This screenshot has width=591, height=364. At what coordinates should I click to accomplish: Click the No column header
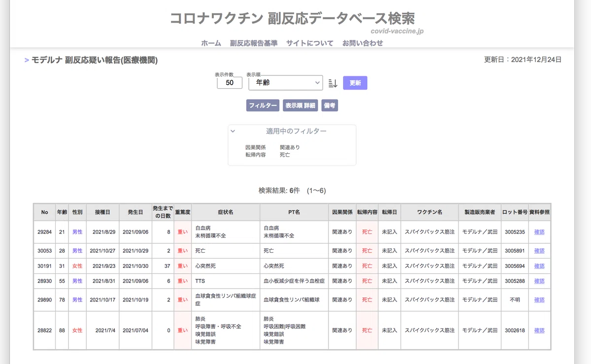click(45, 212)
